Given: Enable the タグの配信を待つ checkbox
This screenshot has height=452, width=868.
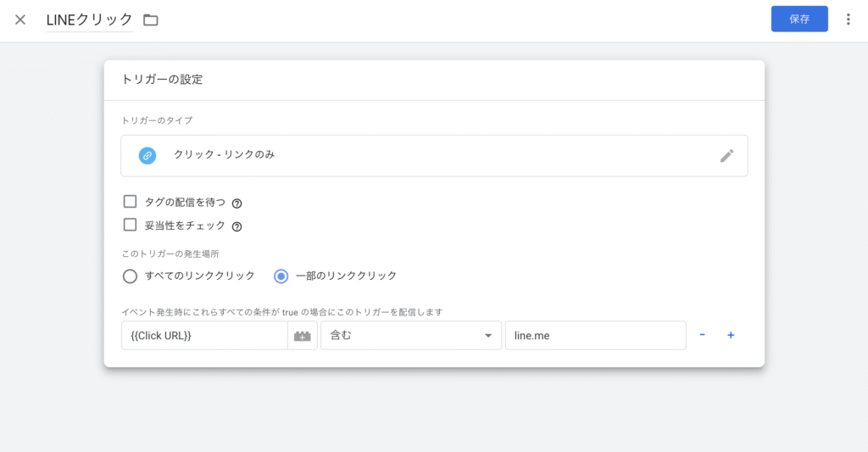Looking at the screenshot, I should (130, 202).
